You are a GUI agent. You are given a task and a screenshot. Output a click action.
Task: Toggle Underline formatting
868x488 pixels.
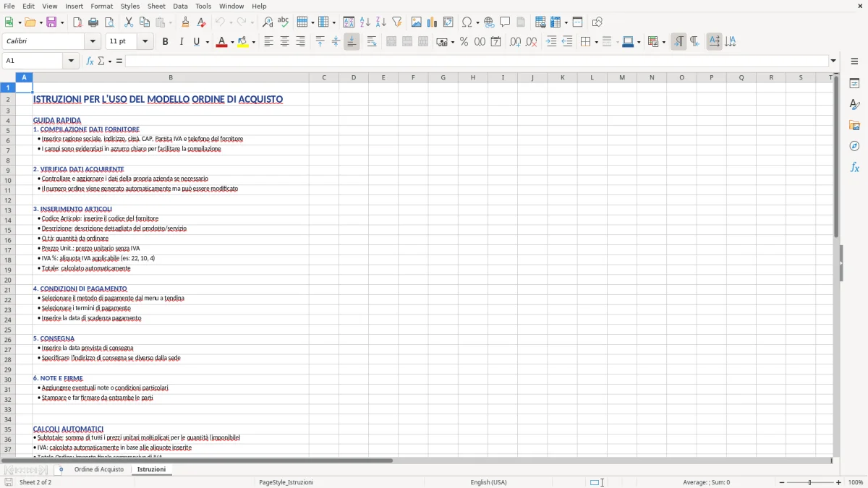(x=196, y=42)
